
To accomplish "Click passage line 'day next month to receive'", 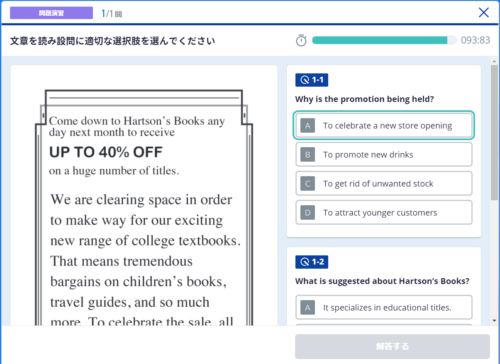I will [112, 132].
